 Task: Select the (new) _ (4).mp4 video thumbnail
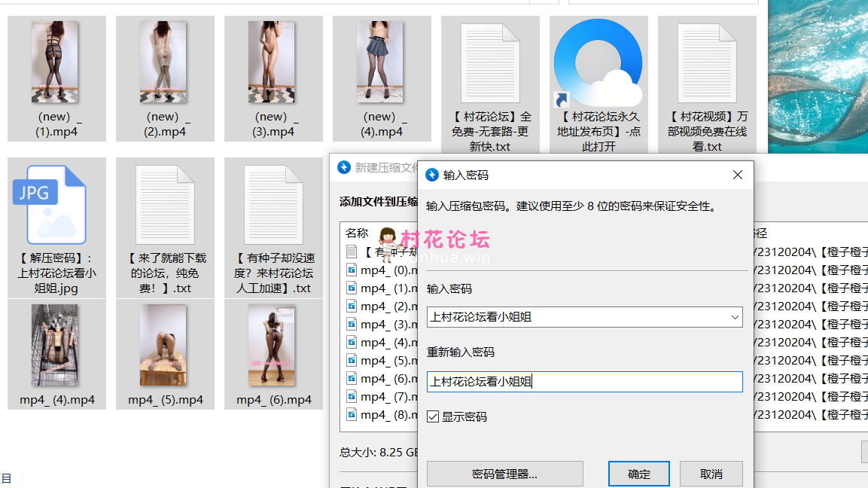tap(380, 62)
